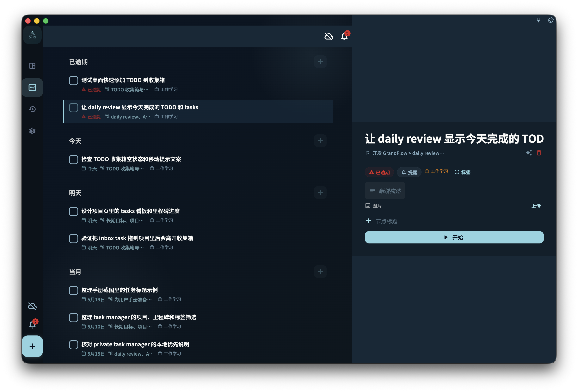Click the 新增描述 description field

point(385,191)
